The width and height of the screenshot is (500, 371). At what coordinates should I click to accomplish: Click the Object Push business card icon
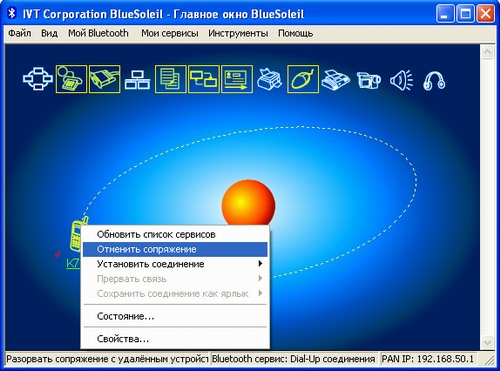(x=237, y=79)
